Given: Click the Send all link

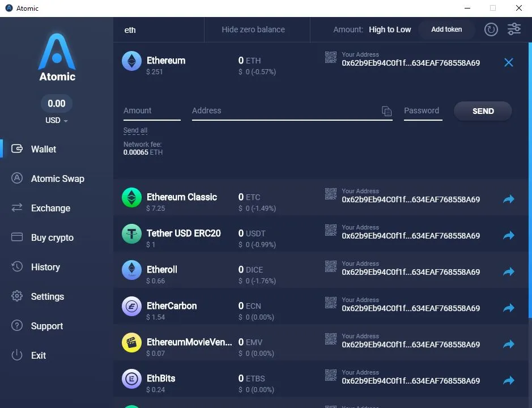Looking at the screenshot, I should [x=135, y=130].
